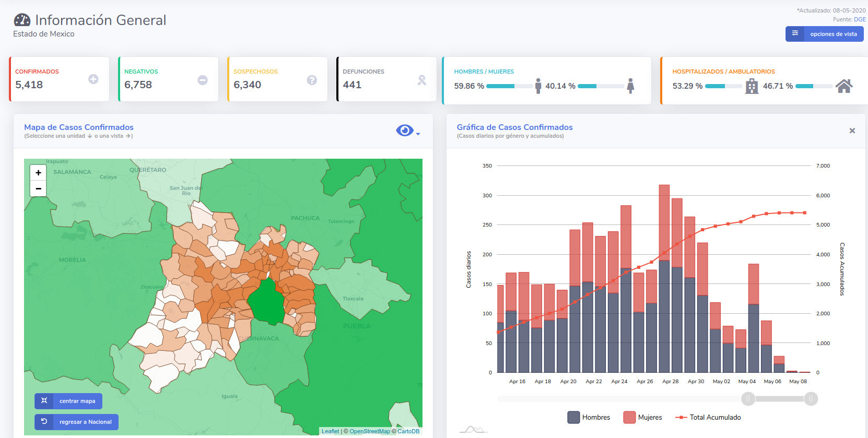Click the Estado de Mexico subtitle
The image size is (868, 438).
tap(44, 34)
